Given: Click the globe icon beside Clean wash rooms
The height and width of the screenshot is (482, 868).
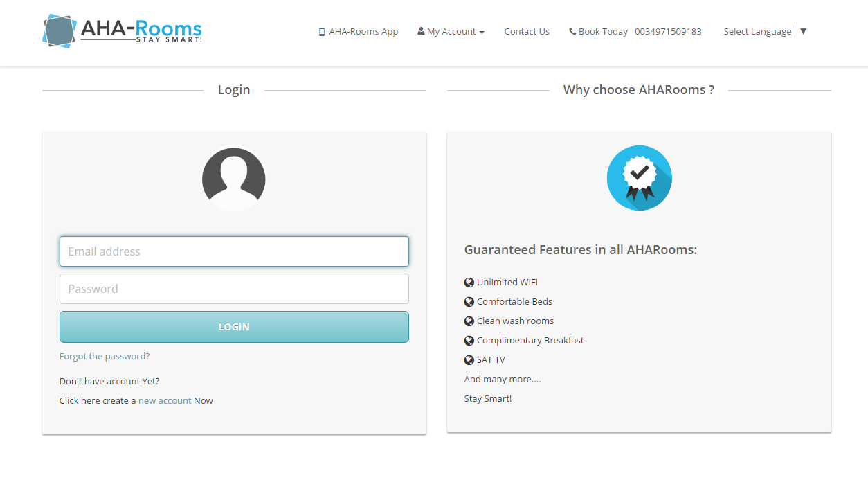Looking at the screenshot, I should pos(469,321).
